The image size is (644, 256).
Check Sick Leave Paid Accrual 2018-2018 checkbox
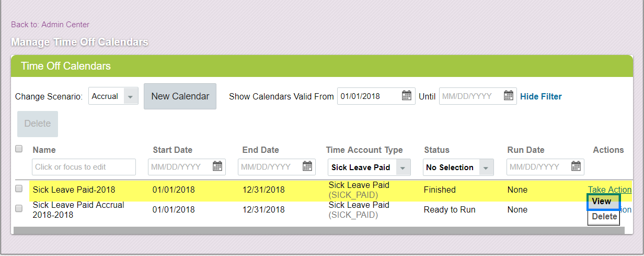click(x=19, y=208)
